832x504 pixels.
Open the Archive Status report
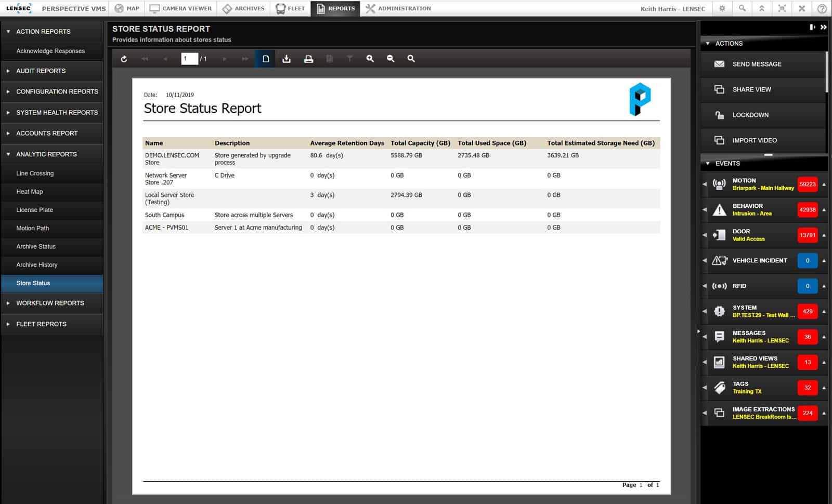click(36, 246)
